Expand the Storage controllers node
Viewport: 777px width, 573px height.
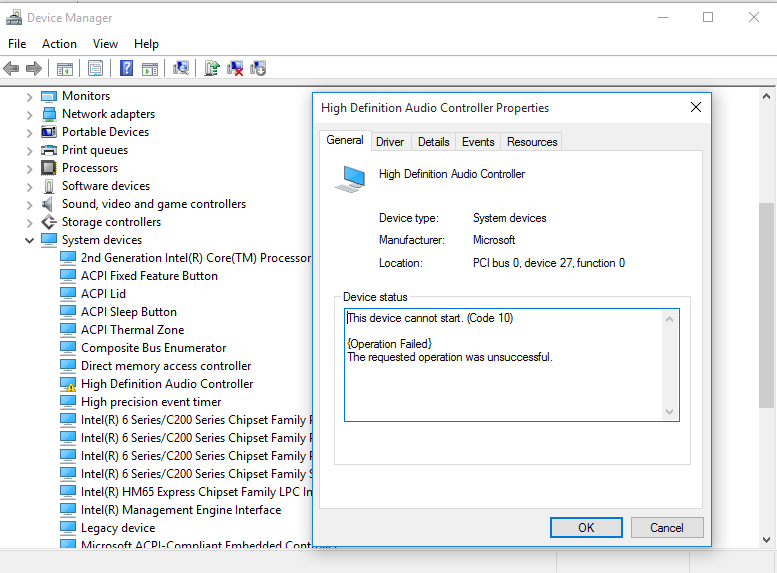click(x=29, y=223)
